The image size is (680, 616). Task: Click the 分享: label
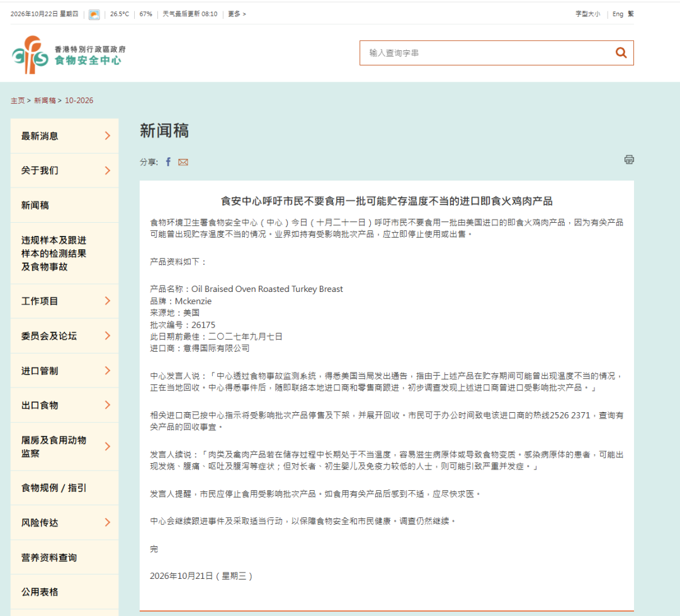(149, 162)
